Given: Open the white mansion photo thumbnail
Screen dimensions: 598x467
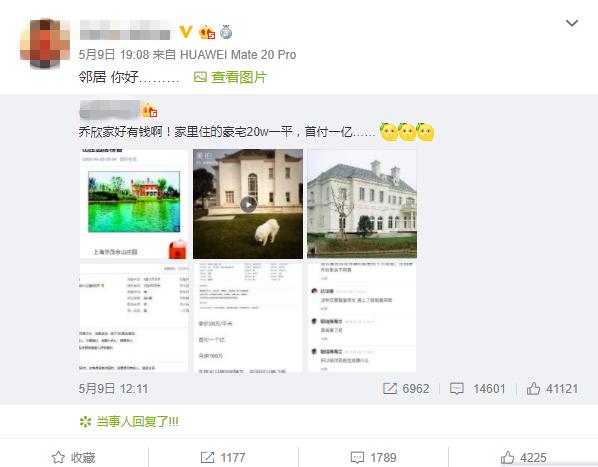Looking at the screenshot, I should point(362,204).
